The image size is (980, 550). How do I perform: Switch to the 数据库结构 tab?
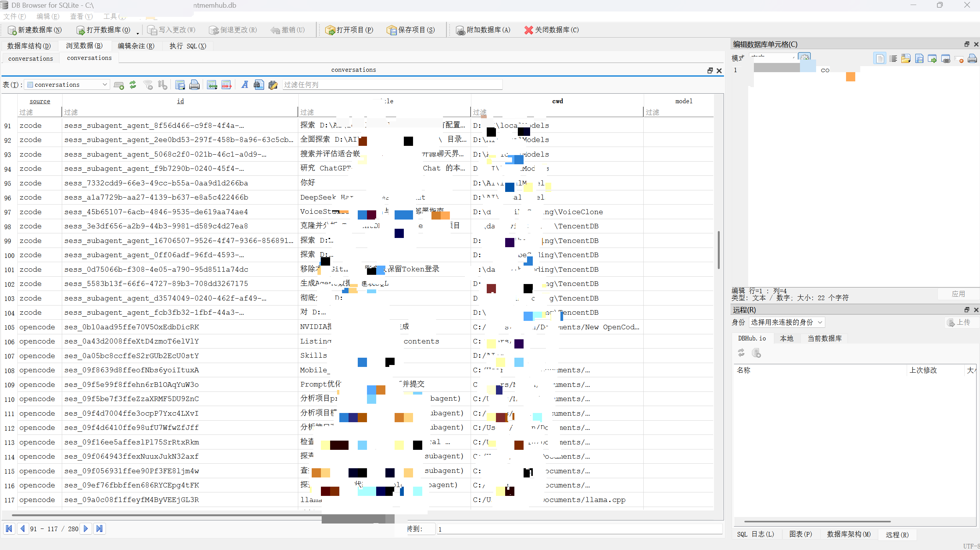(29, 46)
